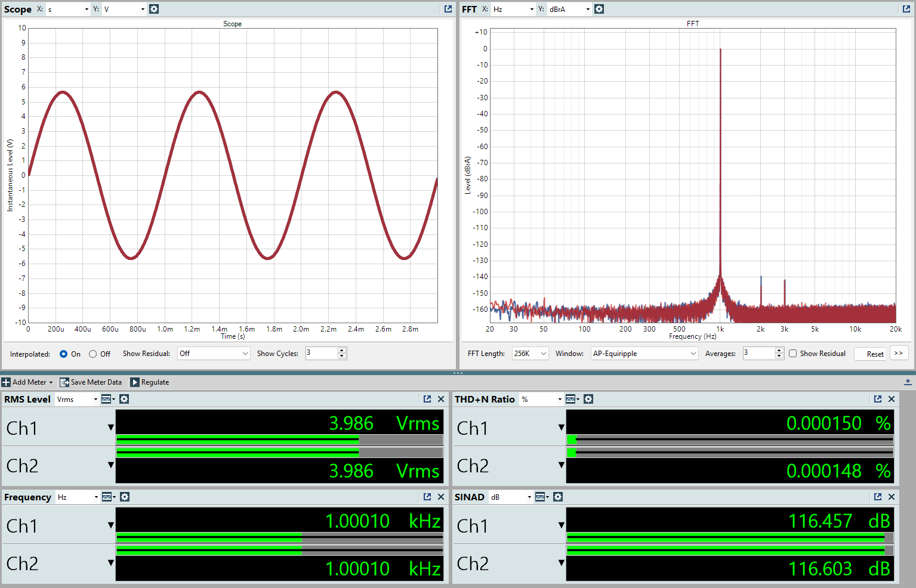Open the FFT Window type dropdown

644,354
